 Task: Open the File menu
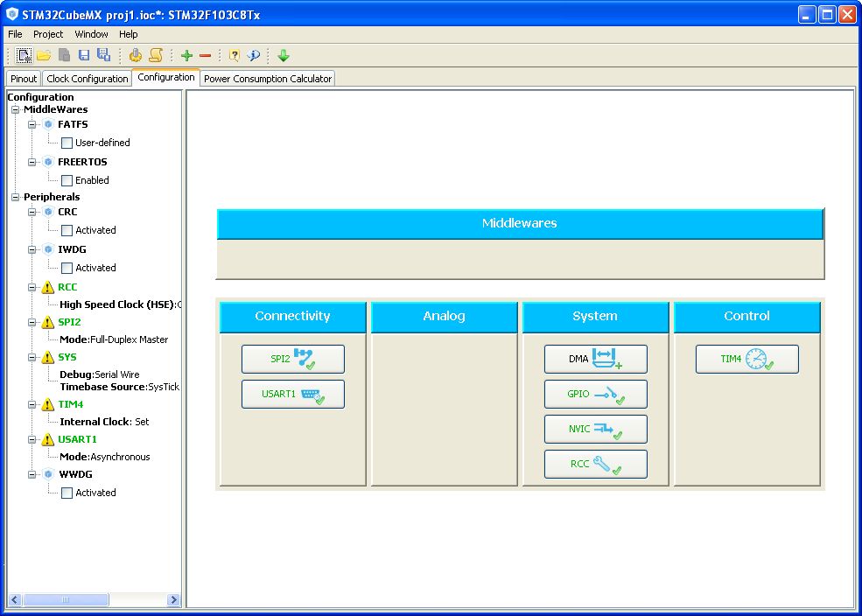[15, 34]
